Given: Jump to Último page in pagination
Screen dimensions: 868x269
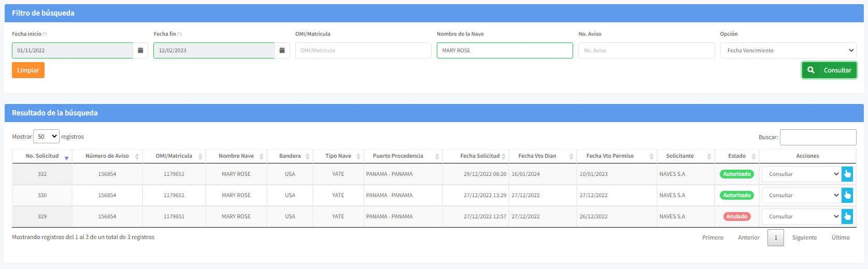Looking at the screenshot, I should click(x=840, y=238).
